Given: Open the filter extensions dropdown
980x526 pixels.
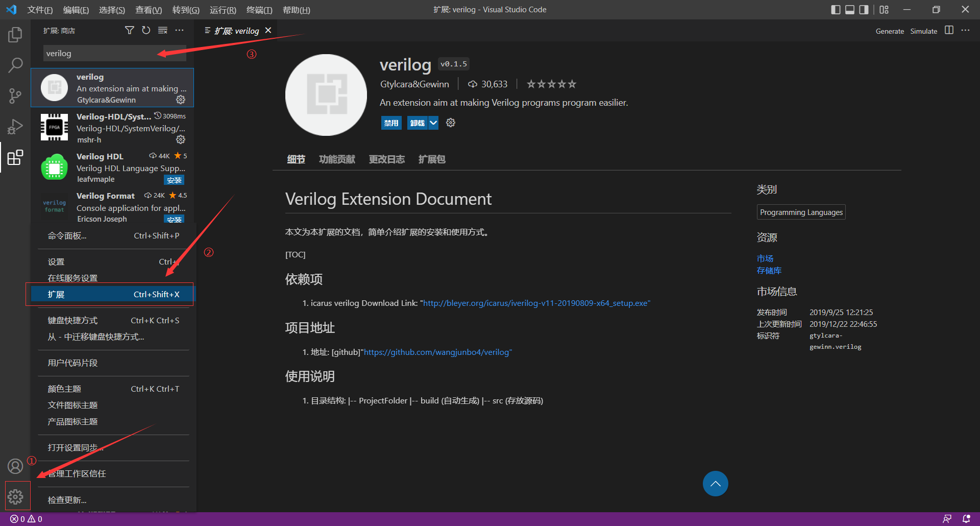Looking at the screenshot, I should point(129,30).
